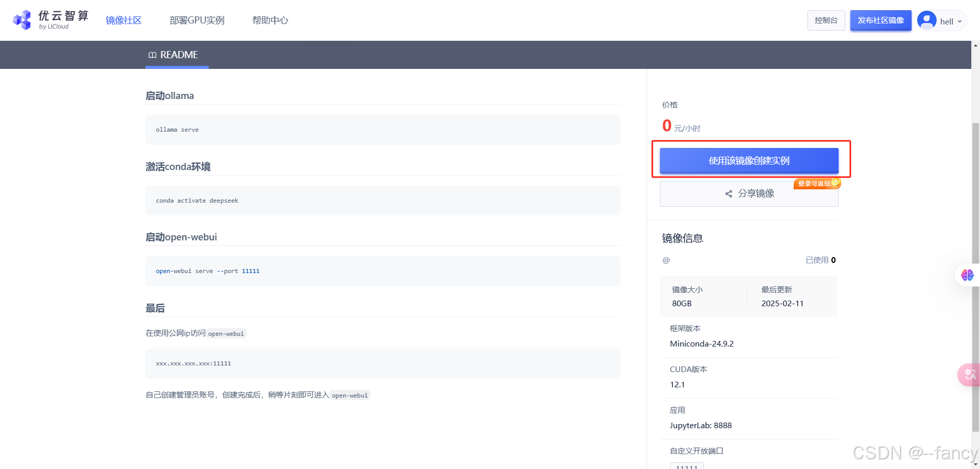This screenshot has height=469, width=980.
Task: Click the brain assistant floating icon
Action: point(967,275)
